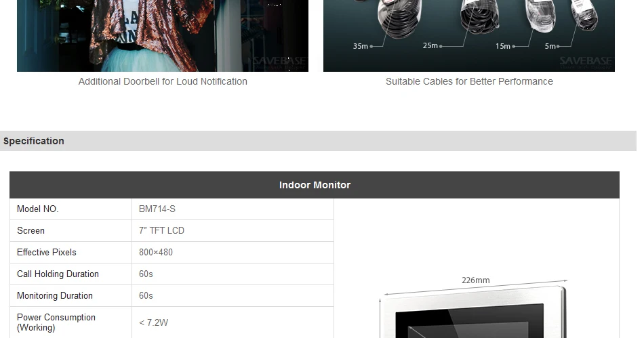Click the doorbell notification product image
This screenshot has width=644, height=338.
click(x=163, y=36)
